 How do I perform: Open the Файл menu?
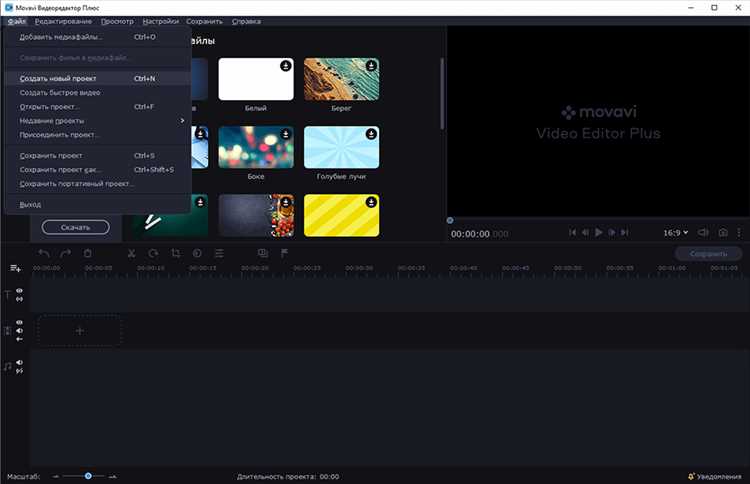click(x=17, y=22)
